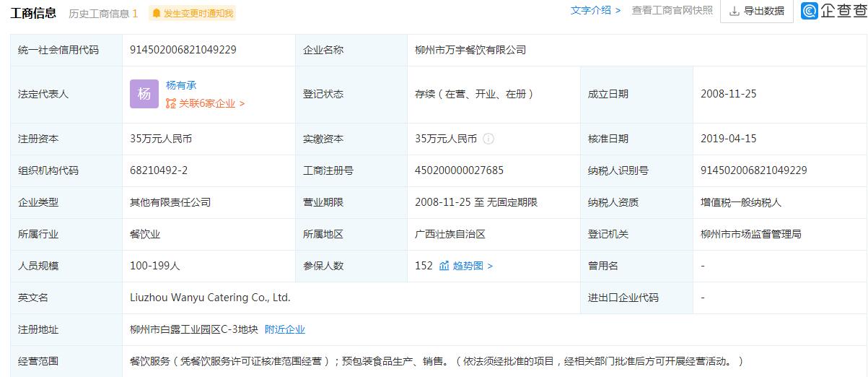
Task: Select the 工商信息 heading tab
Action: [x=33, y=12]
